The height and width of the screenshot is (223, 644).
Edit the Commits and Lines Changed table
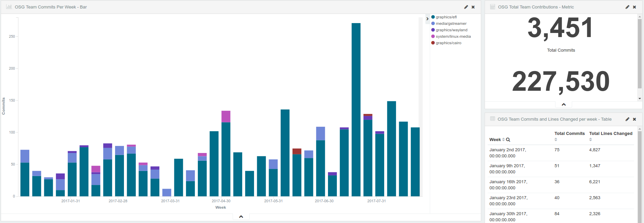[627, 119]
